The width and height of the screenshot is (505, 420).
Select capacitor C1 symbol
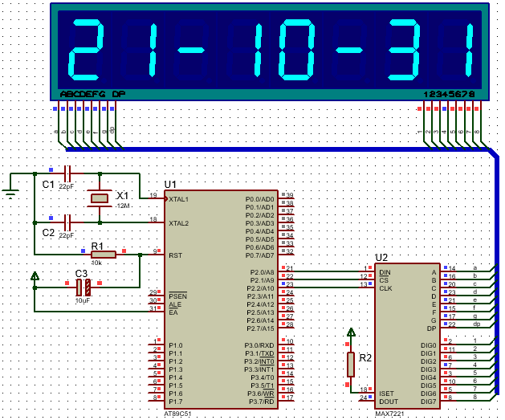coord(67,174)
